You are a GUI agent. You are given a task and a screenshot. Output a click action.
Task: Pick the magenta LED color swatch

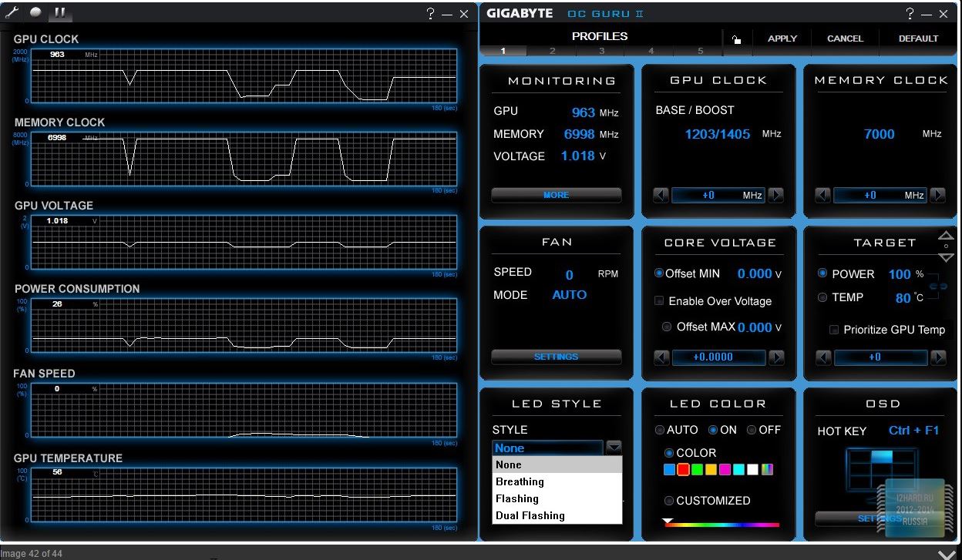pos(725,469)
